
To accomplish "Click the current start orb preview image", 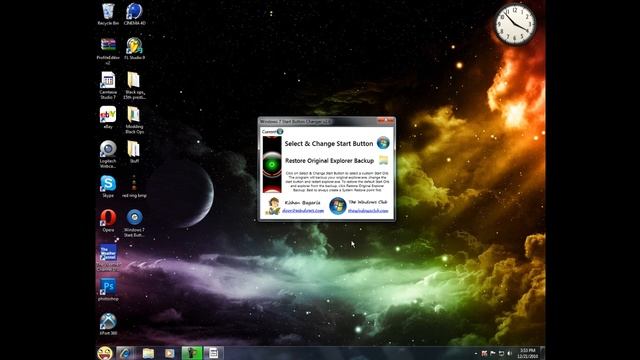I will pos(272,164).
